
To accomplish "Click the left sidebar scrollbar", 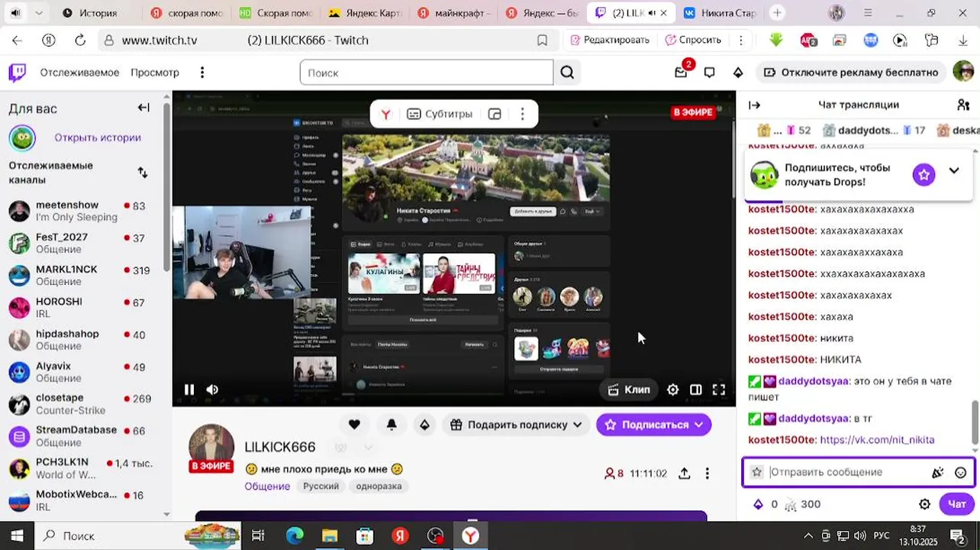I will [x=167, y=187].
